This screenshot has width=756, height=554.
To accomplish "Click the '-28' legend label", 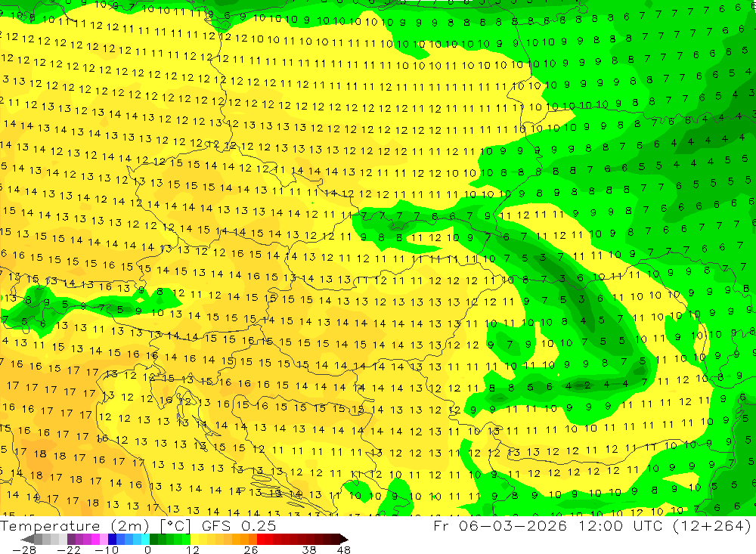I will pyautogui.click(x=24, y=550).
